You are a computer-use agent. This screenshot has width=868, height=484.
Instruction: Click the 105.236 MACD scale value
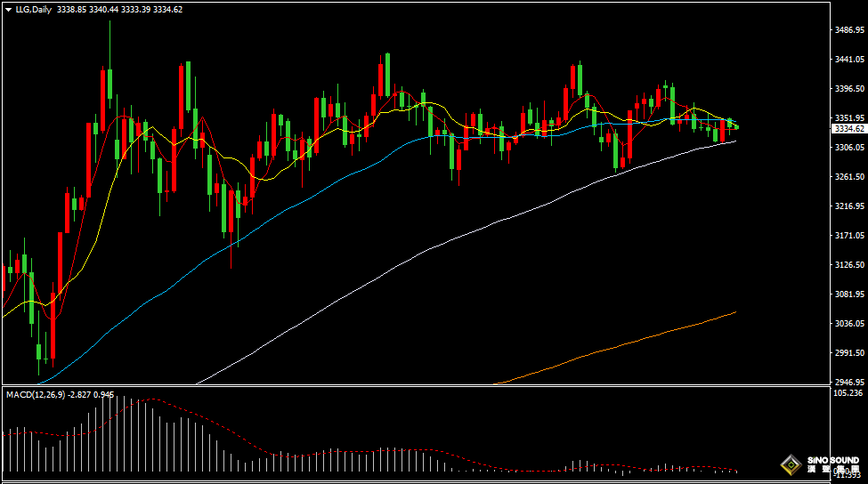(848, 392)
